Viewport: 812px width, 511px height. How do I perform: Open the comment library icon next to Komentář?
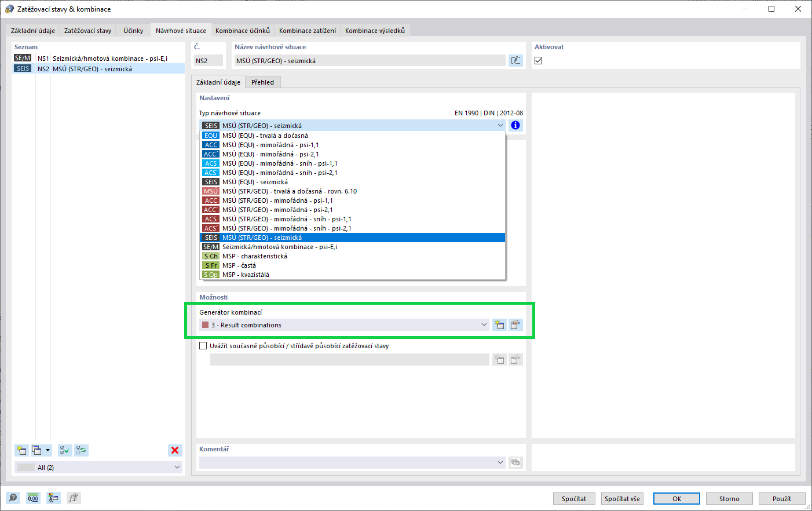point(515,462)
